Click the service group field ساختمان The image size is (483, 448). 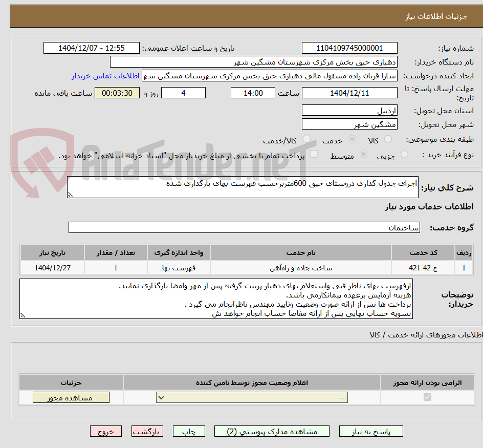point(244,227)
